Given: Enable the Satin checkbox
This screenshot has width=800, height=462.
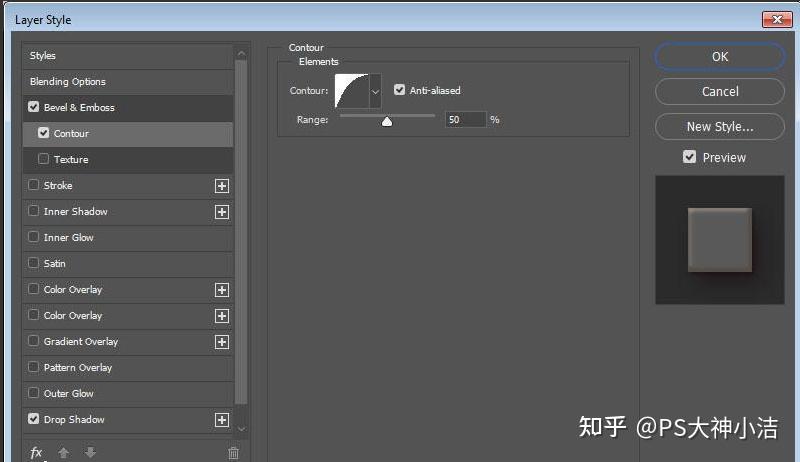Looking at the screenshot, I should point(34,263).
